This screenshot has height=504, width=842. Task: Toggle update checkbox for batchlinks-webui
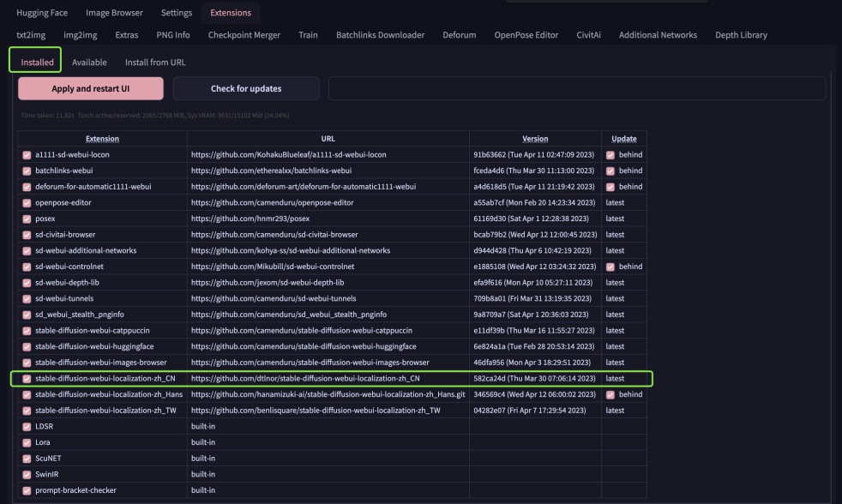point(610,171)
